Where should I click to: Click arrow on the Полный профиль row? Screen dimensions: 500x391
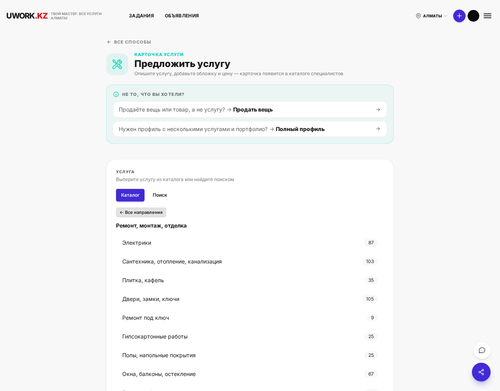coord(378,129)
